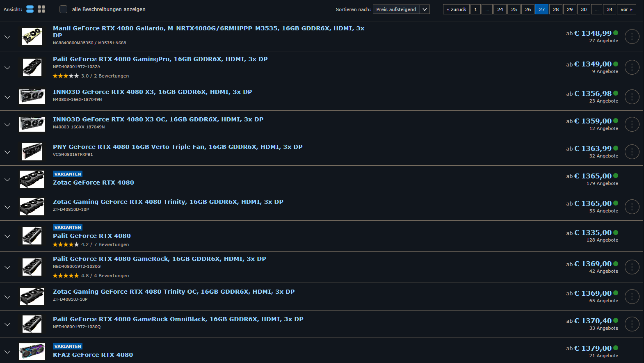This screenshot has width=644, height=363.
Task: Jump to last page 34
Action: click(610, 9)
